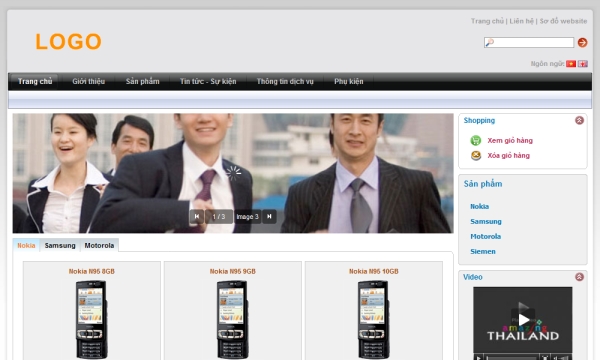Open the Tin tức - Sự kiện menu item
Image resolution: width=600 pixels, height=360 pixels.
point(208,81)
